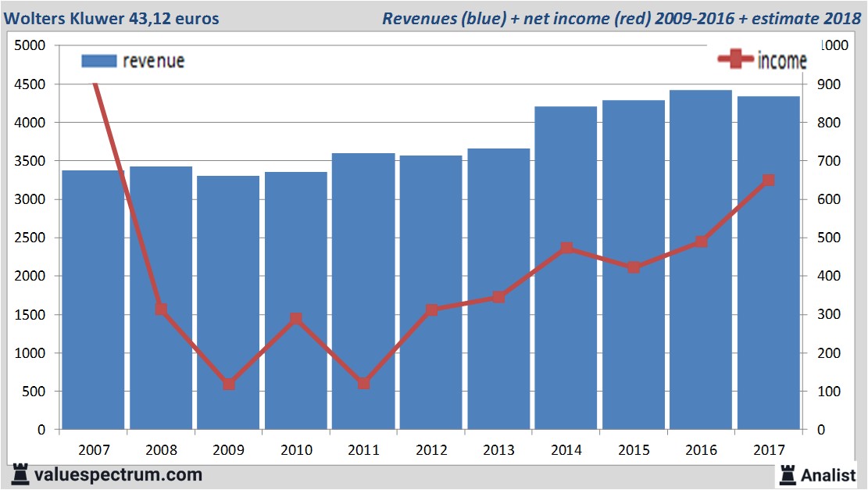Viewport: 868px width, 490px height.
Task: Select the 2010 revenue bar
Action: coord(295,301)
